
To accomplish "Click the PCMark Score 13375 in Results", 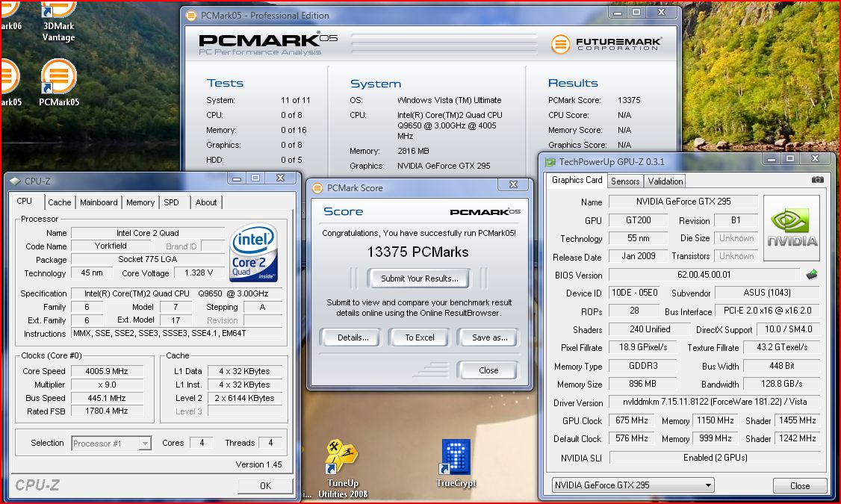I will click(x=629, y=100).
